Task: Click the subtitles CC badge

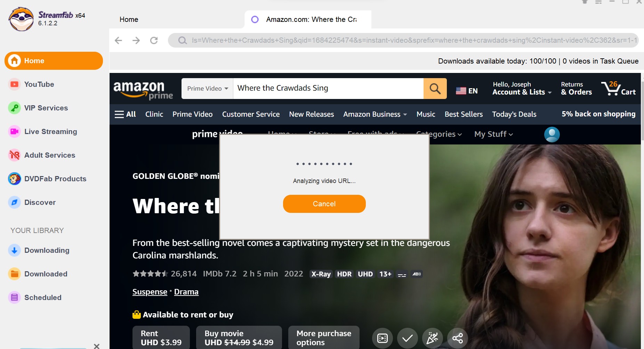Action: click(x=402, y=274)
